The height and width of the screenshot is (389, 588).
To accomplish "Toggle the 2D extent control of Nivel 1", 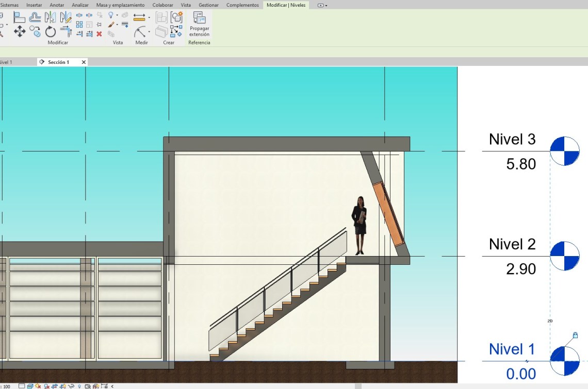I will (550, 321).
